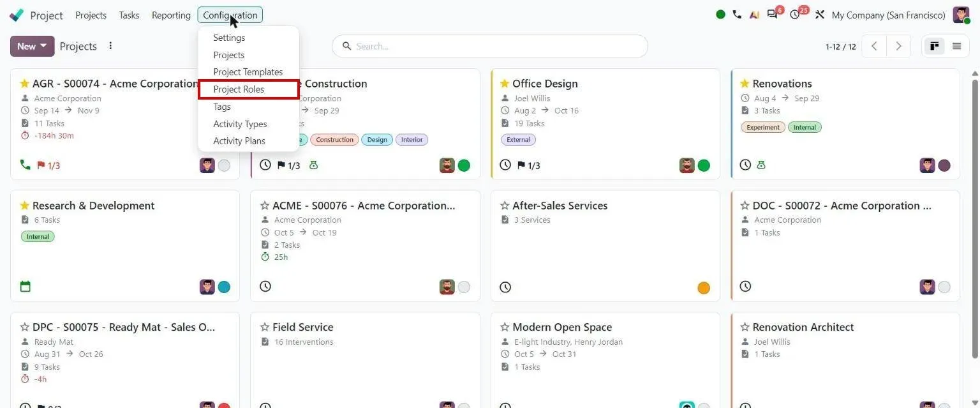Favorite the ACME - S00076 project star
Image resolution: width=980 pixels, height=408 pixels.
[x=265, y=206]
